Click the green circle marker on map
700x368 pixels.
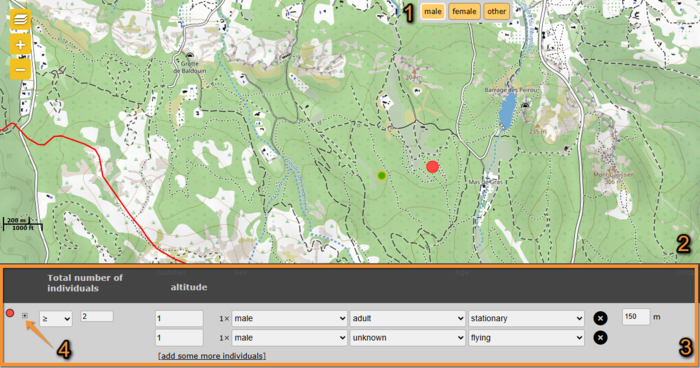click(382, 176)
